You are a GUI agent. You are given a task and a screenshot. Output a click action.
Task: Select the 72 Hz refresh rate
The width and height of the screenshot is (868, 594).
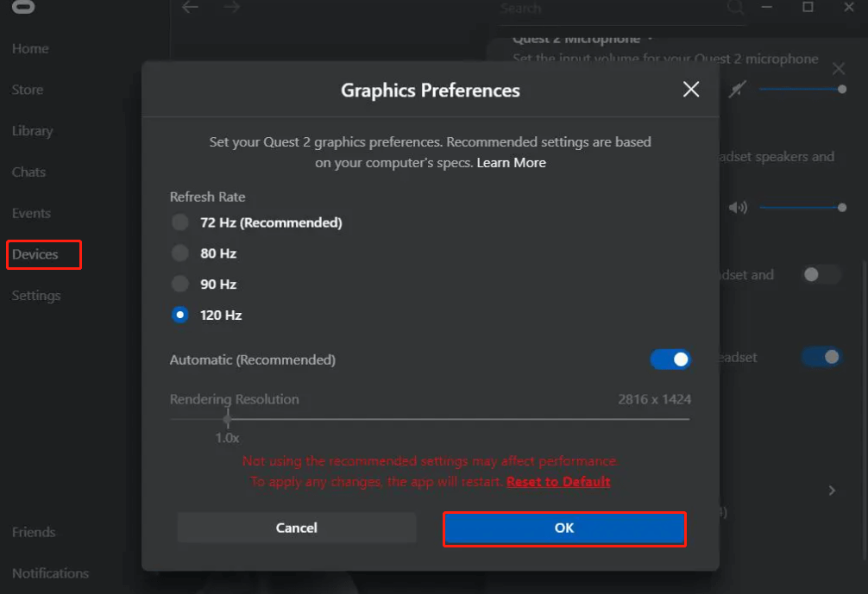pos(180,222)
